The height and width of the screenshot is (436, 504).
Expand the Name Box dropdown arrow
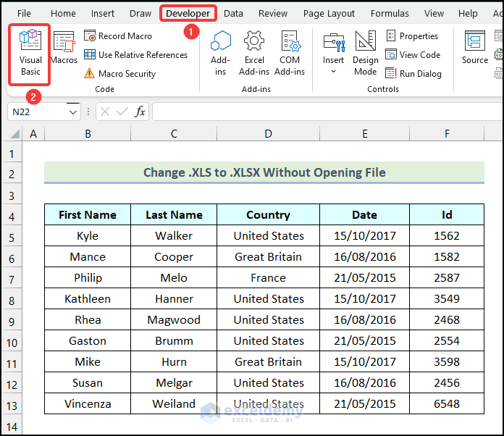click(x=73, y=112)
